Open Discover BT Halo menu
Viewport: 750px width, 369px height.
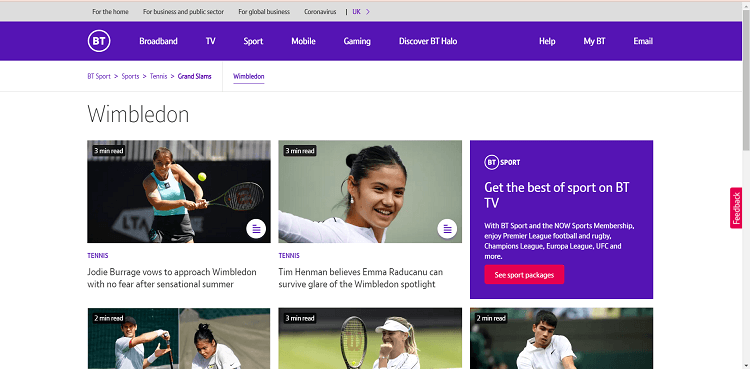click(428, 41)
